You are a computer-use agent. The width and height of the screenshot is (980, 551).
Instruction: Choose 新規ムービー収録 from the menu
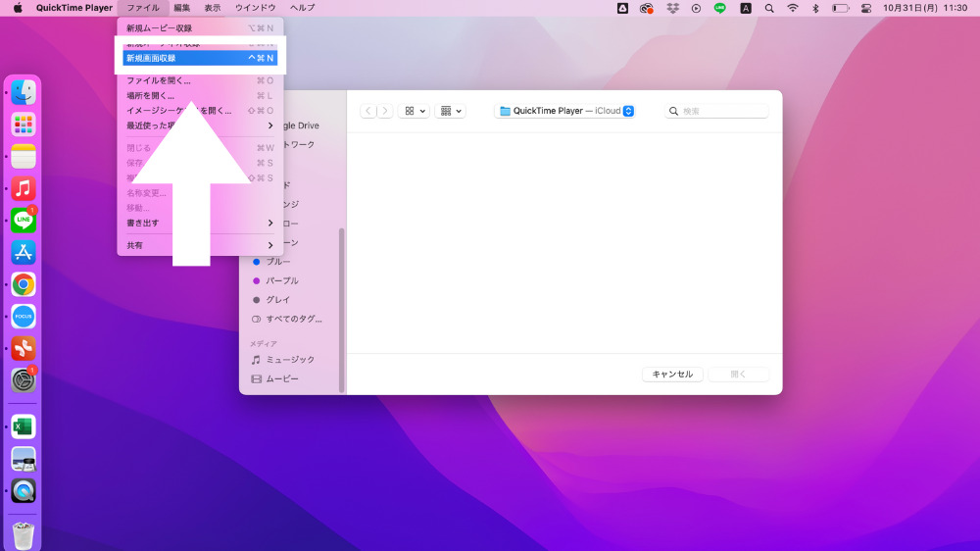[200, 28]
